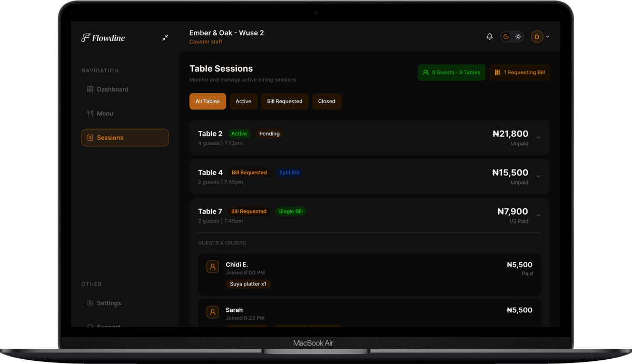Viewport: 632px width, 364px height.
Task: Click the 8 Guests · 3 Tables badge
Action: pos(451,72)
